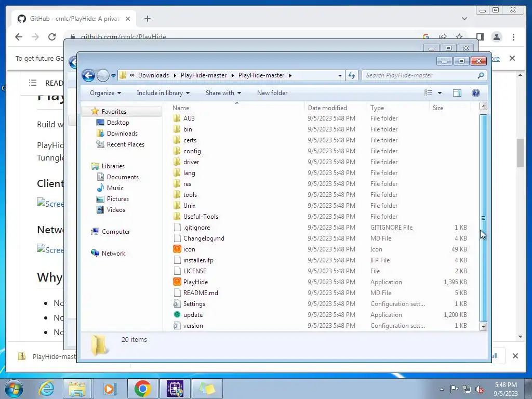The height and width of the screenshot is (399, 532).
Task: Select the green update application icon
Action: tap(177, 314)
